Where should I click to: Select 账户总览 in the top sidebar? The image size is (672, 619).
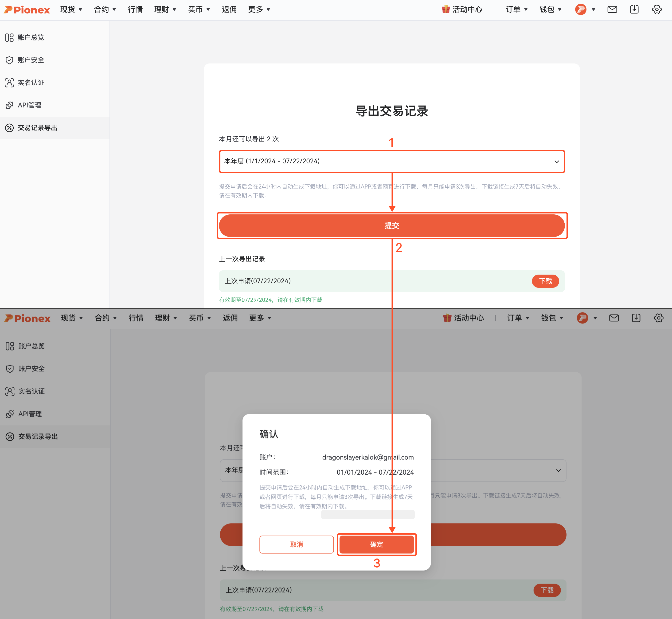pyautogui.click(x=55, y=38)
